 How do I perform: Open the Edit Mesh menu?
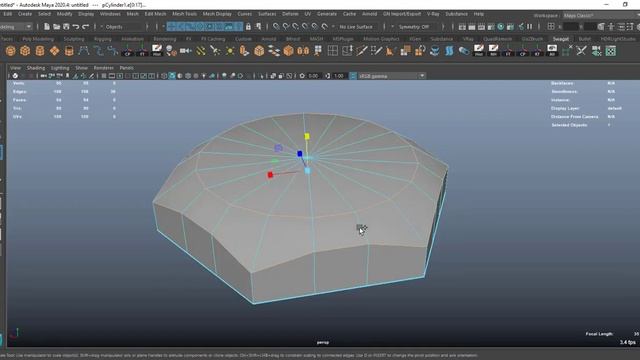(155, 14)
